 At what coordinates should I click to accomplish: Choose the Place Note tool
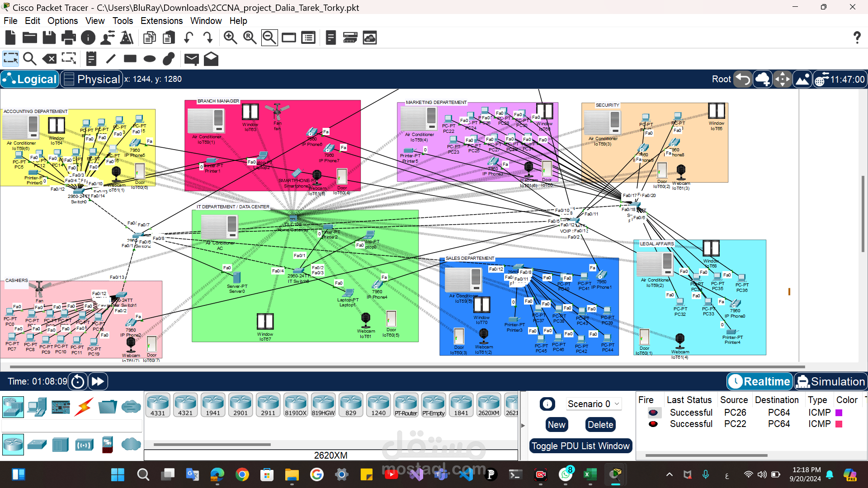(x=91, y=59)
